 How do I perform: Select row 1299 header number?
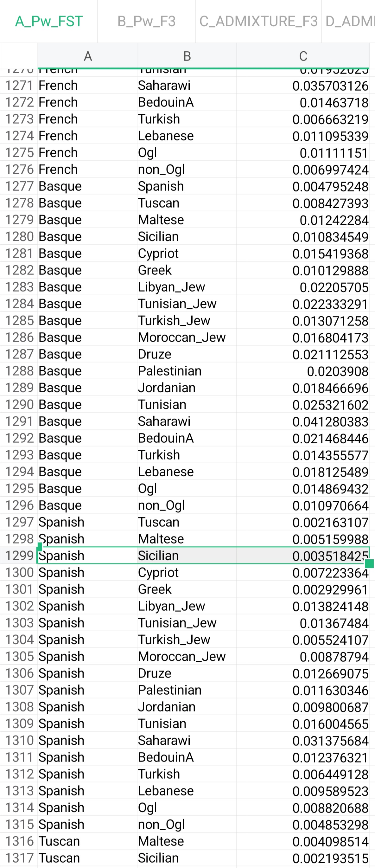[x=19, y=555]
